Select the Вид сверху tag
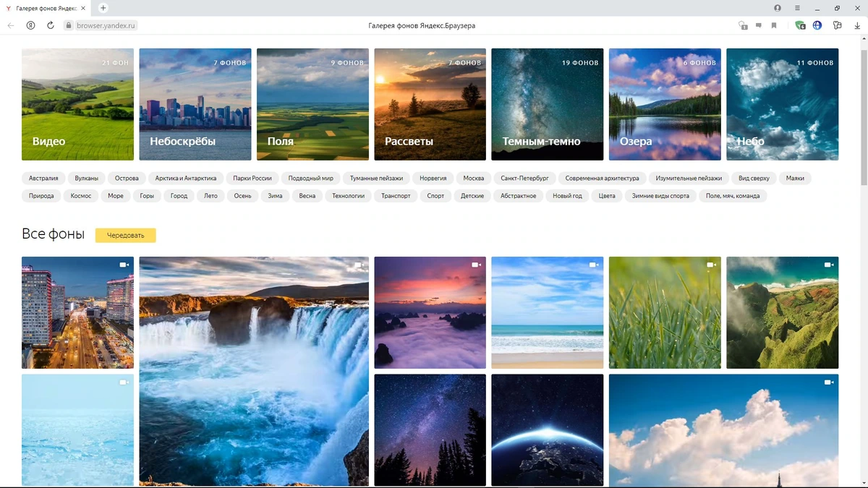Image resolution: width=868 pixels, height=488 pixels. 754,178
